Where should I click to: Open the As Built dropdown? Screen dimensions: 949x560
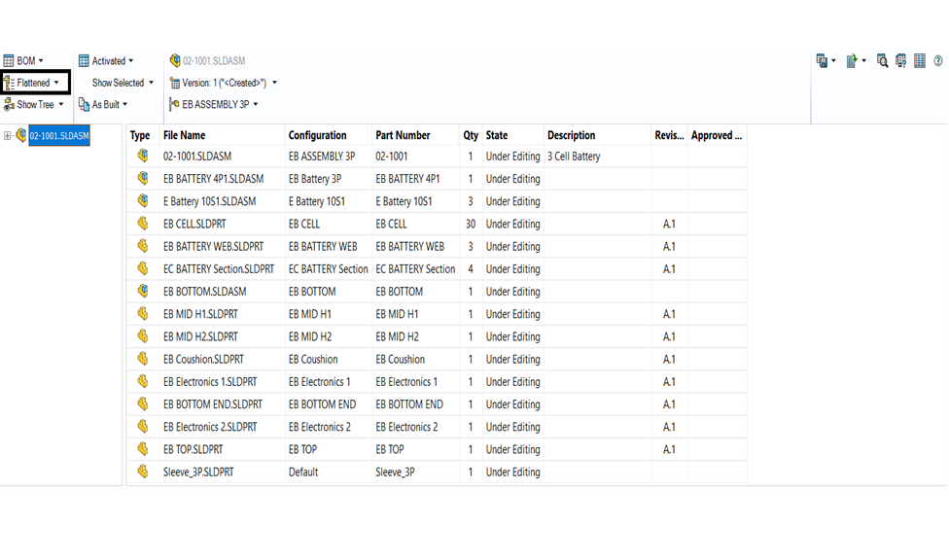tap(104, 104)
